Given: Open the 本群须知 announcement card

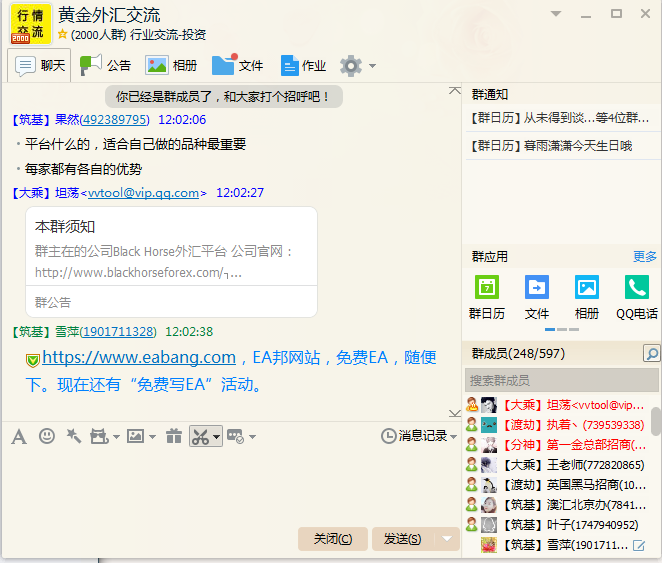Looking at the screenshot, I should 171,262.
